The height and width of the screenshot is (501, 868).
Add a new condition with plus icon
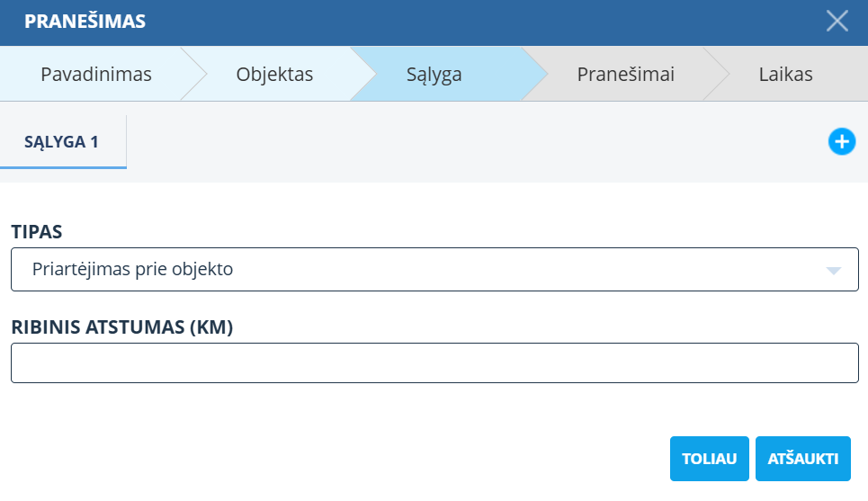[841, 141]
